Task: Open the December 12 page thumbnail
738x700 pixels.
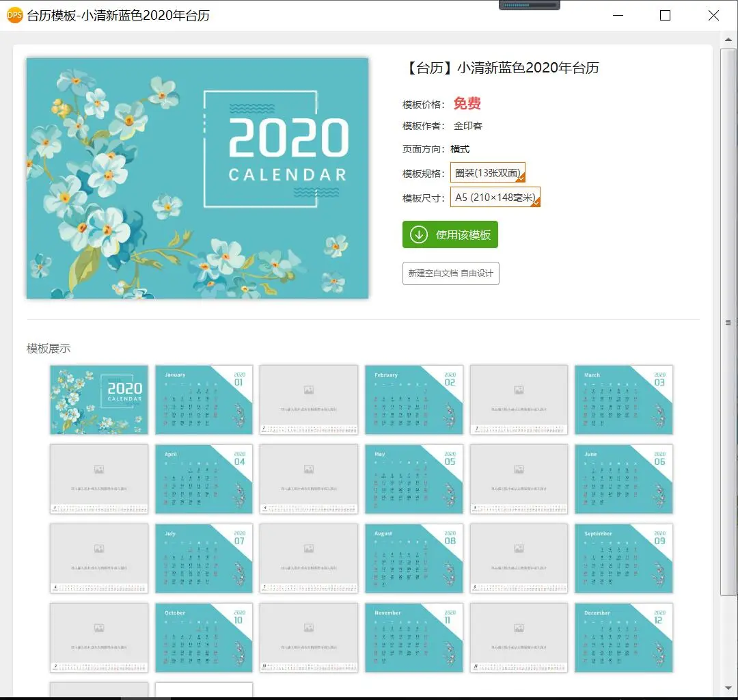Action: tap(624, 637)
